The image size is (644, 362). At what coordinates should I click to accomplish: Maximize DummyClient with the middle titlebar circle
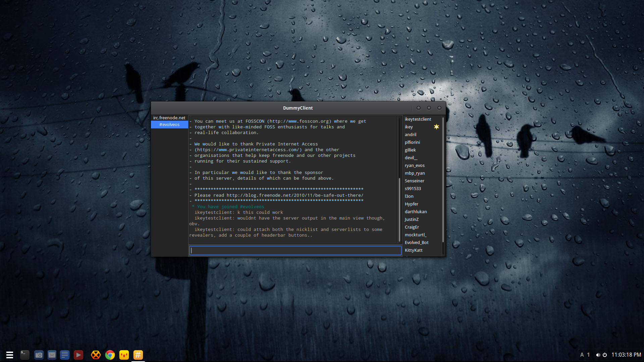point(429,108)
